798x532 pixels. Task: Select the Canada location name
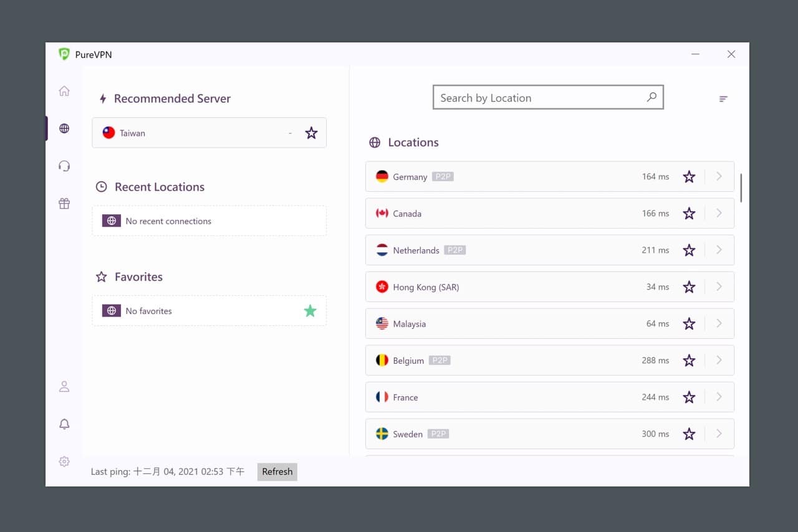click(407, 214)
